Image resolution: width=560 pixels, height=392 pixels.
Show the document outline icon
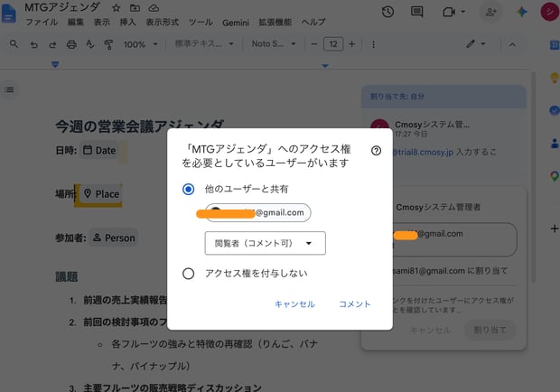(9, 89)
